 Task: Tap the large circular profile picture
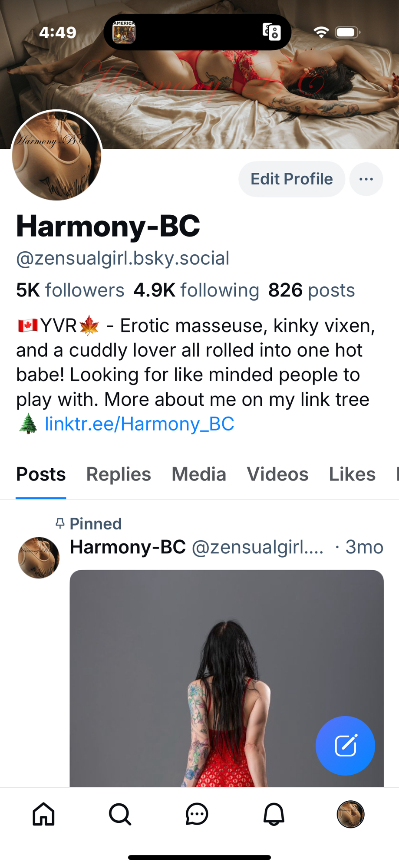[57, 155]
